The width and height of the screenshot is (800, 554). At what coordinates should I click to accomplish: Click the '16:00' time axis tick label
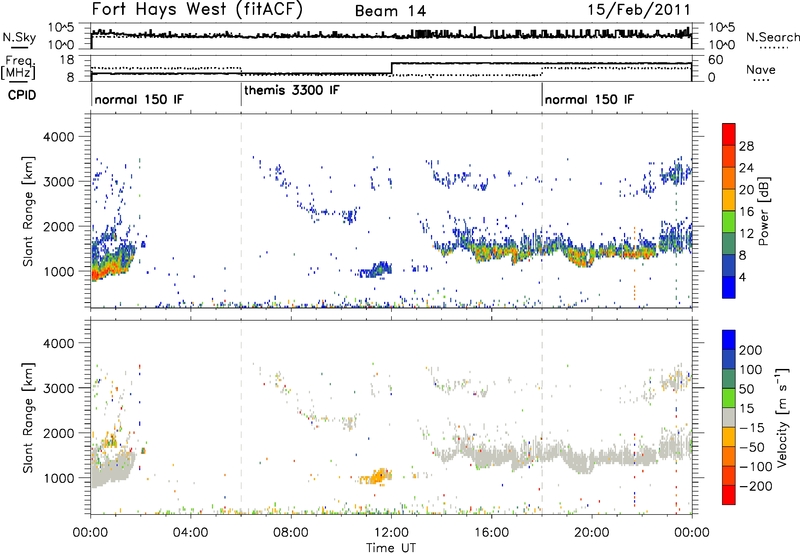click(x=491, y=533)
